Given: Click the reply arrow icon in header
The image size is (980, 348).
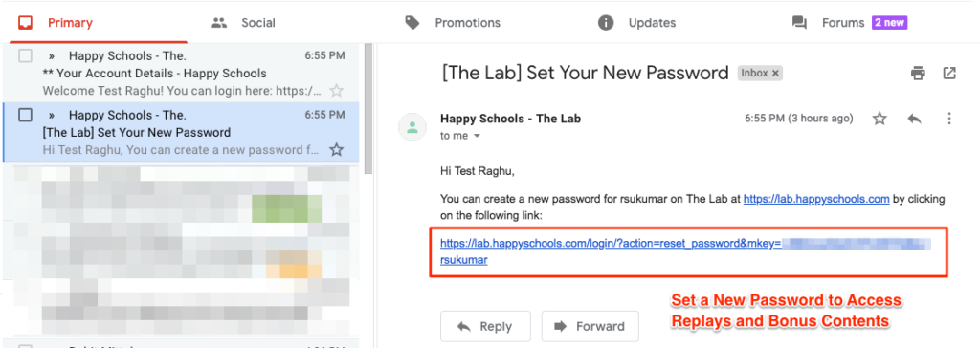Looking at the screenshot, I should coord(914,119).
